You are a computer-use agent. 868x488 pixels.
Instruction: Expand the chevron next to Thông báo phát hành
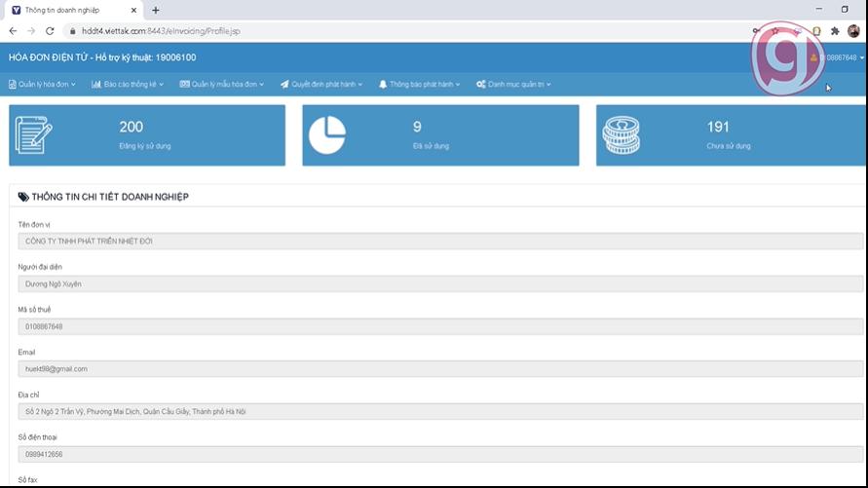458,85
